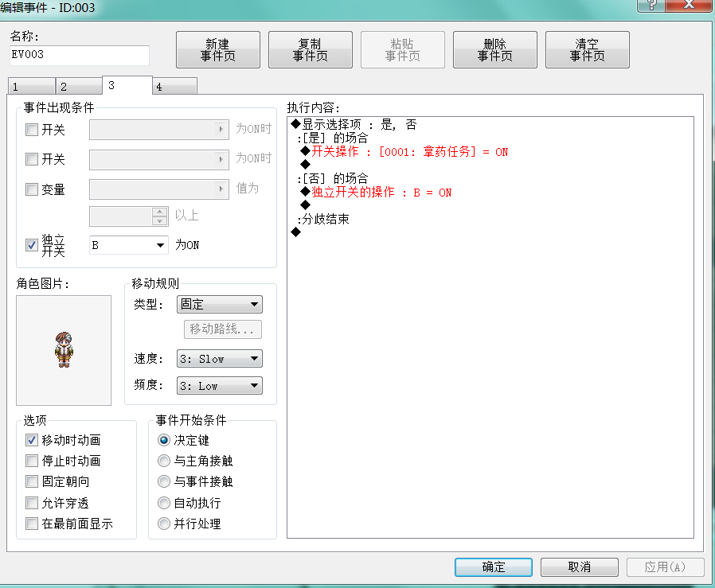Select the 并行处理 trigger
Image resolution: width=715 pixels, height=588 pixels.
164,524
